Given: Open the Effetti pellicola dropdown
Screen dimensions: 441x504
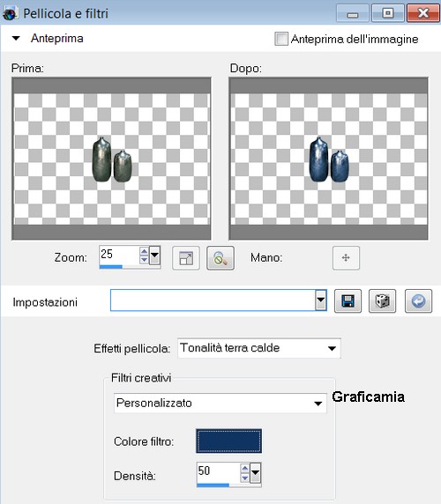Looking at the screenshot, I should click(332, 348).
